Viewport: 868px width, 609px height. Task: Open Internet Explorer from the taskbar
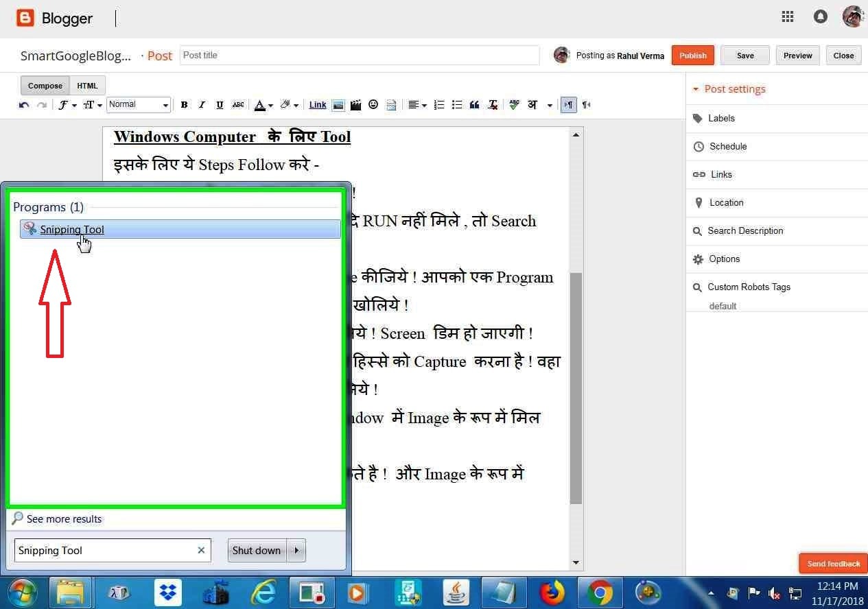tap(263, 593)
